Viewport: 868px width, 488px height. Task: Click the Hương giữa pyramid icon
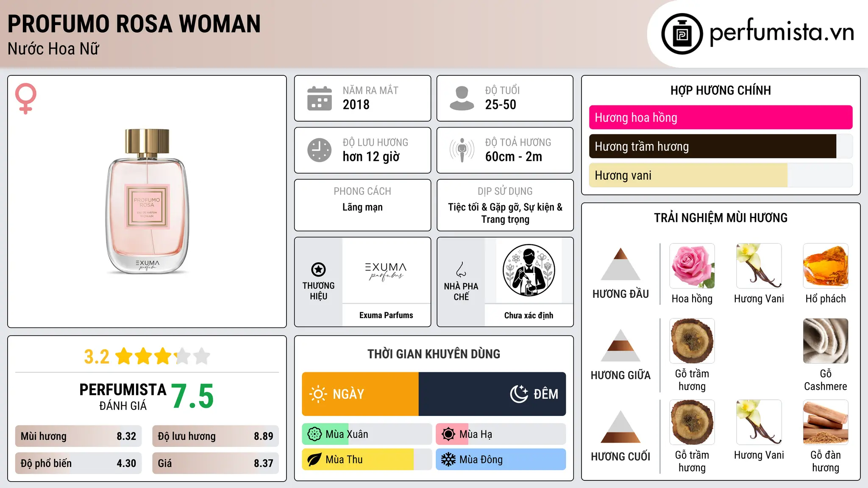[x=620, y=345]
